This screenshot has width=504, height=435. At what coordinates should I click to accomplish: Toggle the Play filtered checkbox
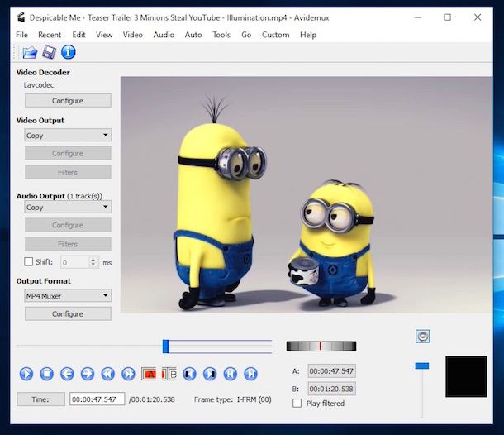point(297,403)
